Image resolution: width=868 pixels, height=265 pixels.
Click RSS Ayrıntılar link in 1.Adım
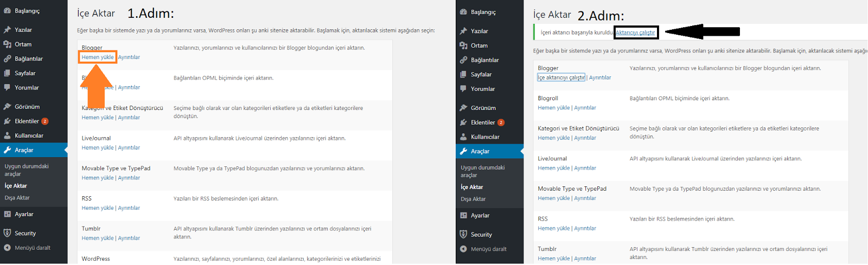(129, 208)
